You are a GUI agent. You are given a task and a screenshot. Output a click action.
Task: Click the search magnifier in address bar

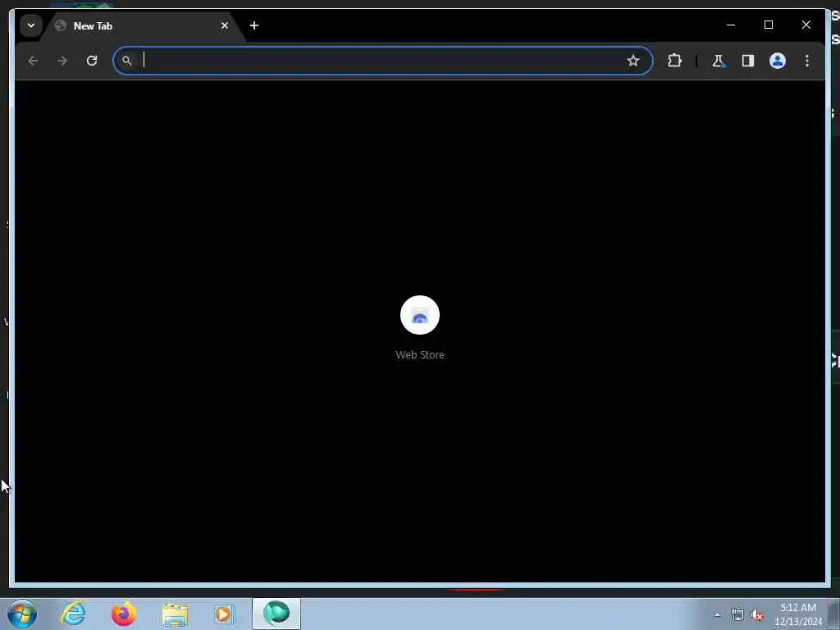coord(126,61)
